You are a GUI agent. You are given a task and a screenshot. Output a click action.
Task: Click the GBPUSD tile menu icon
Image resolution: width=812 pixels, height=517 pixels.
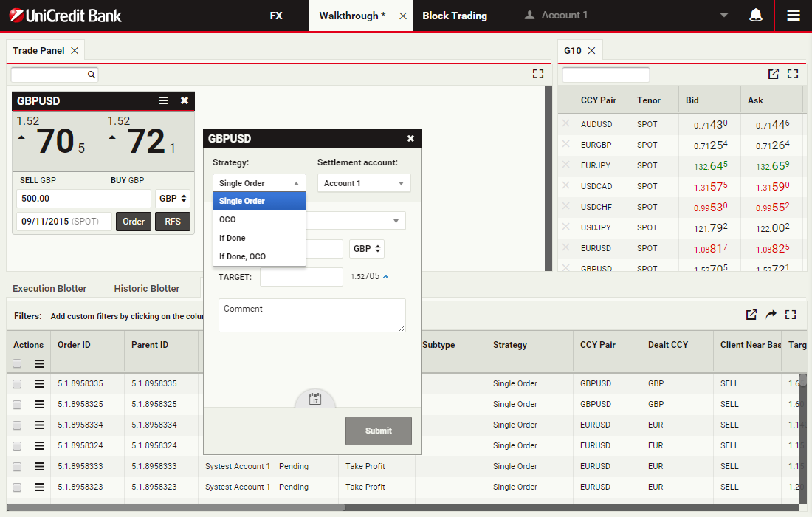164,101
